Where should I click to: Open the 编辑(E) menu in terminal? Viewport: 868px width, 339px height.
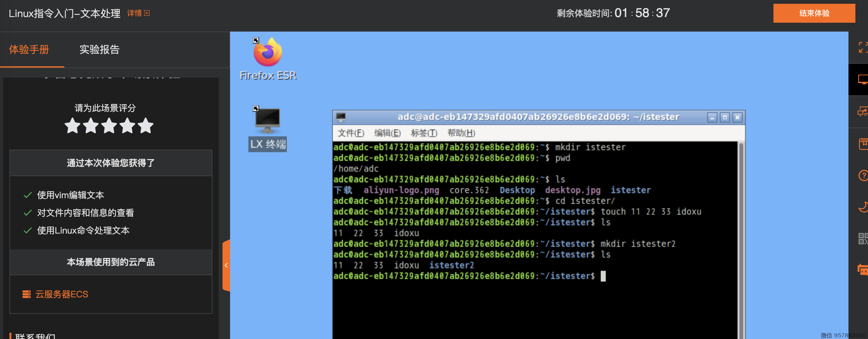click(x=387, y=133)
